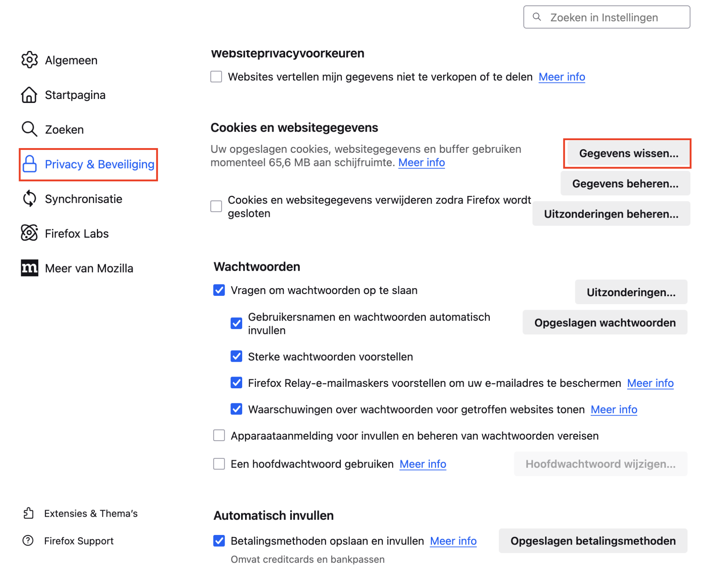728x571 pixels.
Task: Disable 'Betalingsmethoden opslaan en invullen'
Action: [219, 541]
